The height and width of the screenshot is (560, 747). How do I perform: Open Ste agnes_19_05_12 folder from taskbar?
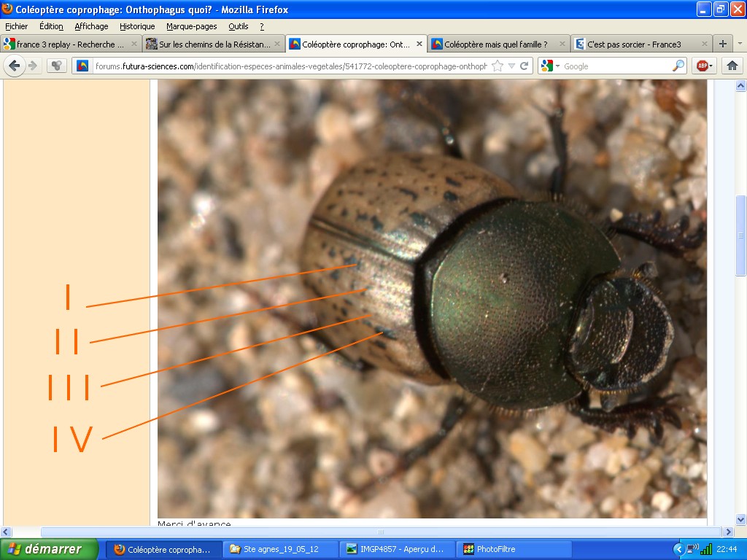pos(281,549)
